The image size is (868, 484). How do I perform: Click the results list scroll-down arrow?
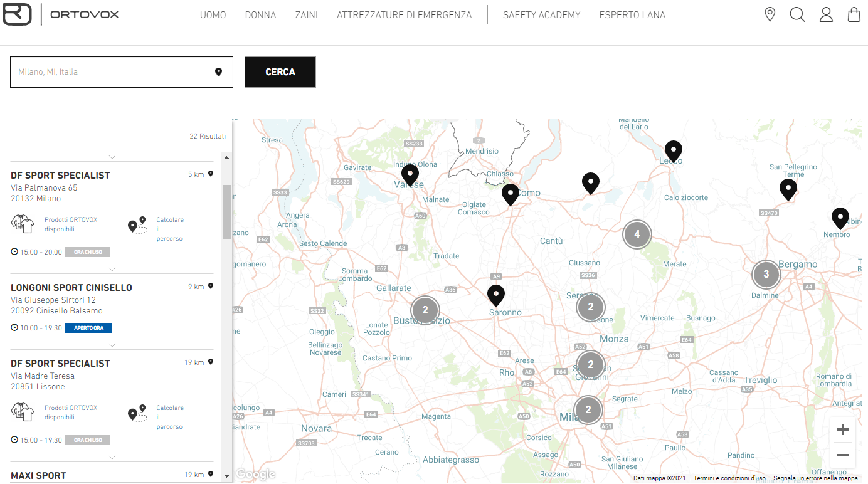226,476
